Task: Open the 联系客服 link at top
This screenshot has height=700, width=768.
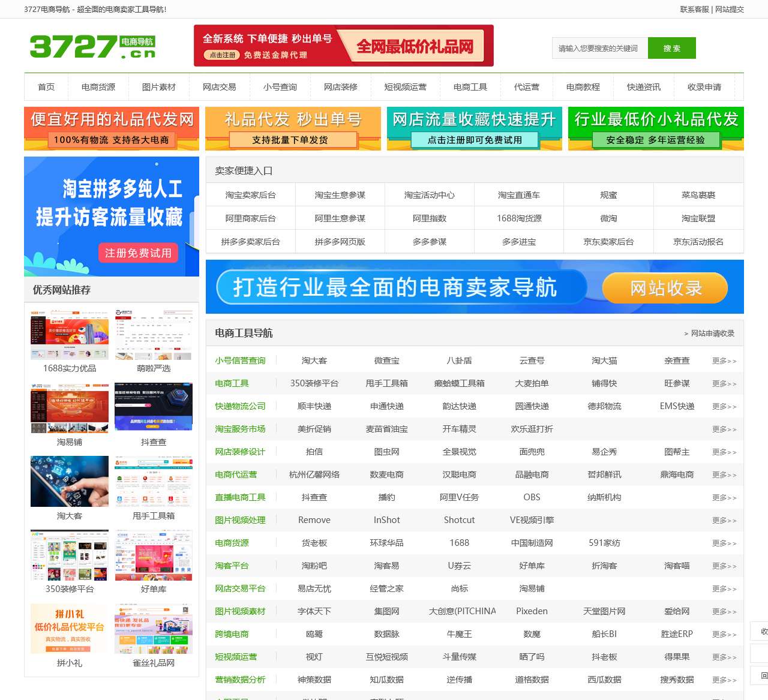Action: [694, 9]
